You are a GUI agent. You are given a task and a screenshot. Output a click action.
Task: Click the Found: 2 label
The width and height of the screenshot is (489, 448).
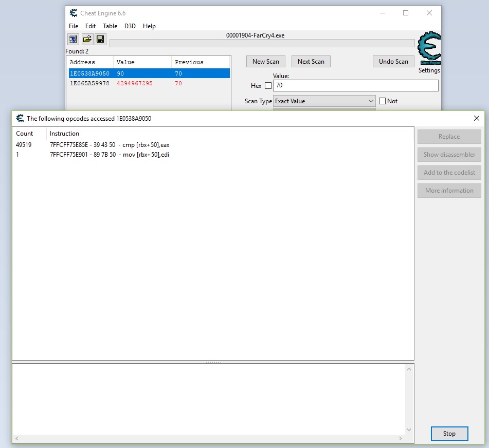point(77,51)
